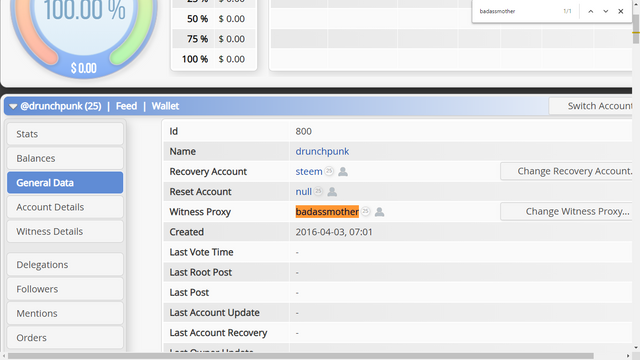
Task: Click the Reset Account label
Action: point(200,191)
